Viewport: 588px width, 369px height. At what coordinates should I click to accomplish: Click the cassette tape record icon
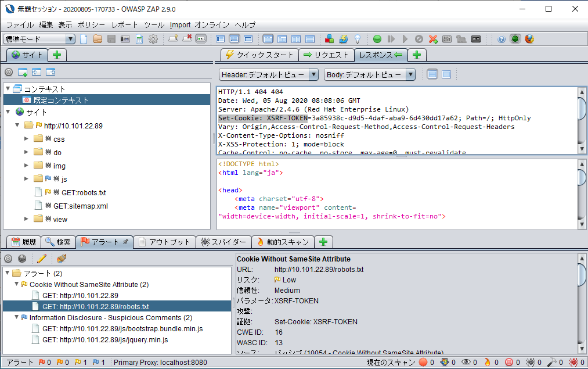click(476, 39)
